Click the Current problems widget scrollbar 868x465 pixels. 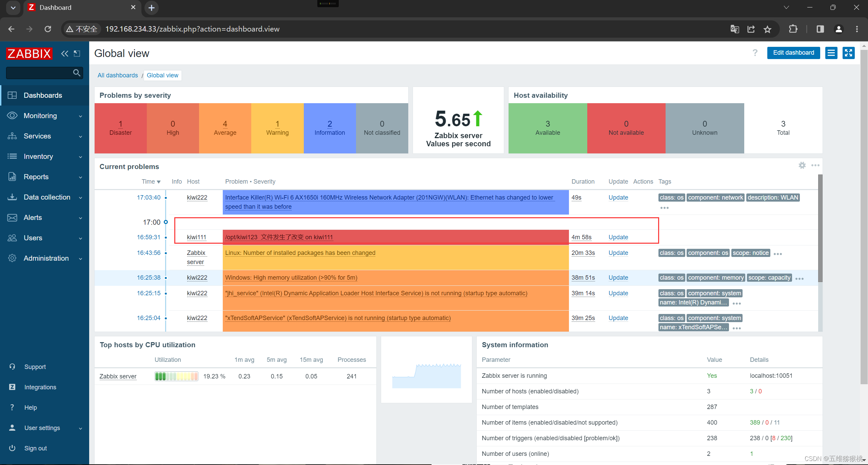tap(820, 228)
